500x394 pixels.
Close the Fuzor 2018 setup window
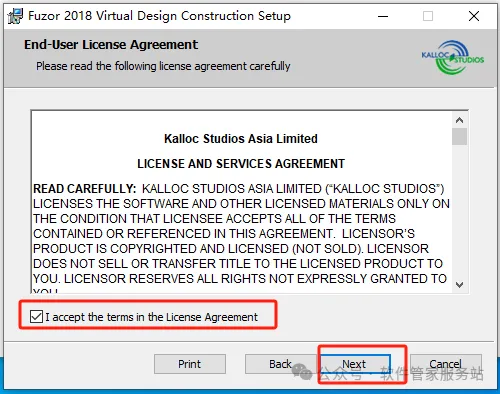click(x=474, y=16)
